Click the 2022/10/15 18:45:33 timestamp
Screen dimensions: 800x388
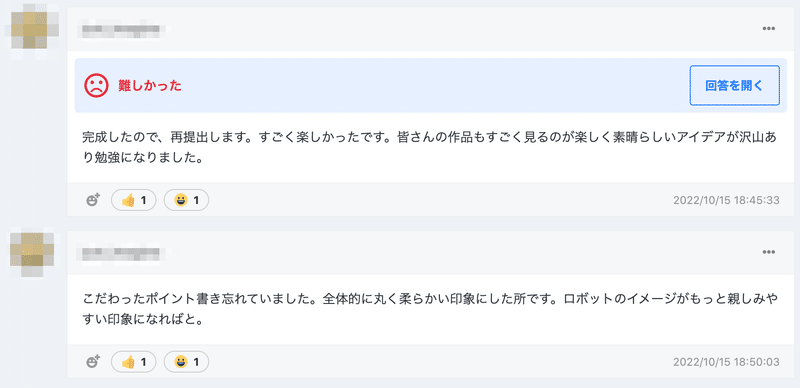[x=726, y=200]
